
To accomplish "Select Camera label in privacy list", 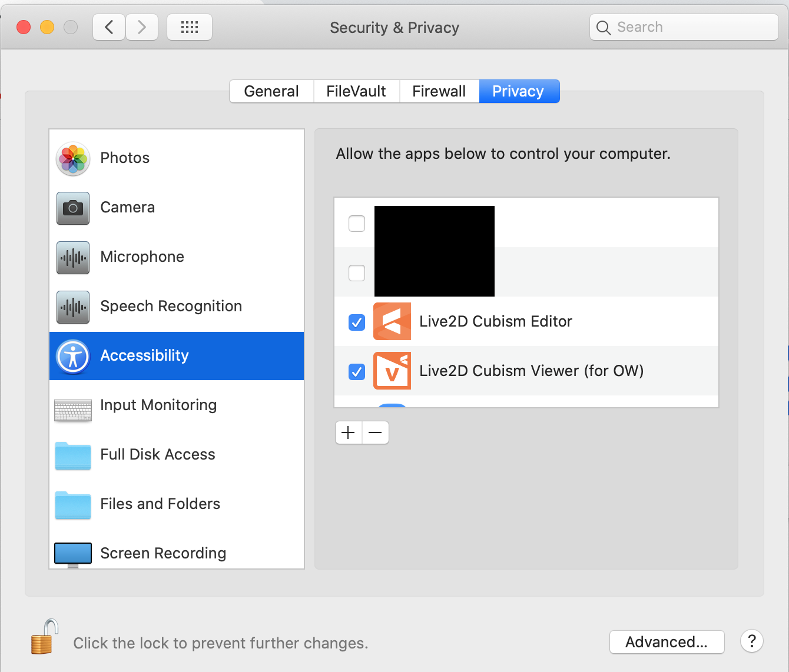I will pos(128,207).
